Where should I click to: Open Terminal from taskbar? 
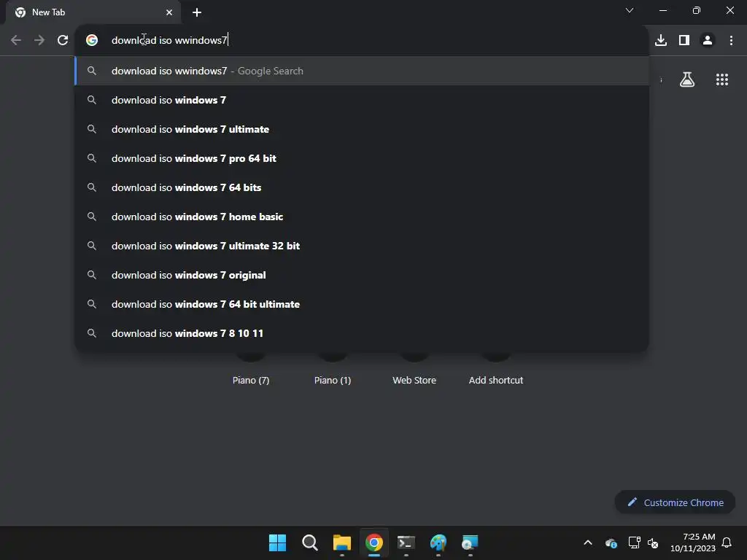pos(406,542)
